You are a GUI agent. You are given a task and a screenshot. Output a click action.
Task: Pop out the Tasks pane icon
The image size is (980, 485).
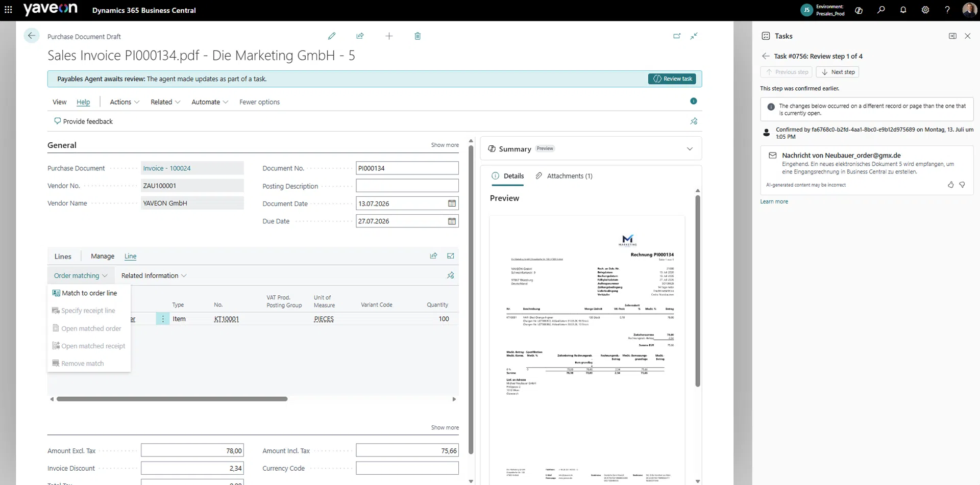pos(952,36)
